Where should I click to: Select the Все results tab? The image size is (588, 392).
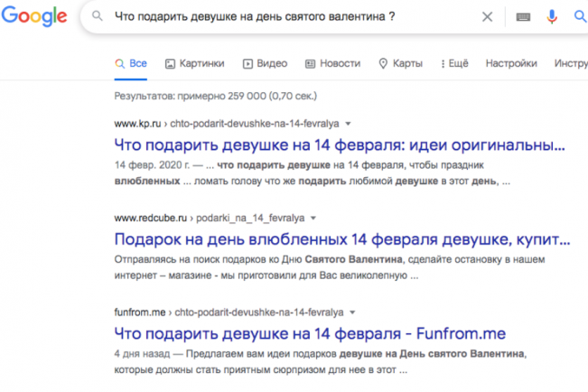click(130, 63)
